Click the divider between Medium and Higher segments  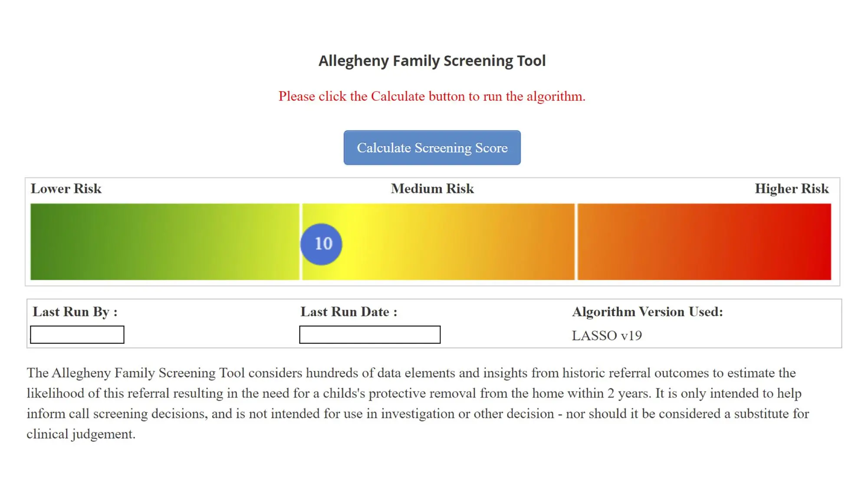pos(576,242)
